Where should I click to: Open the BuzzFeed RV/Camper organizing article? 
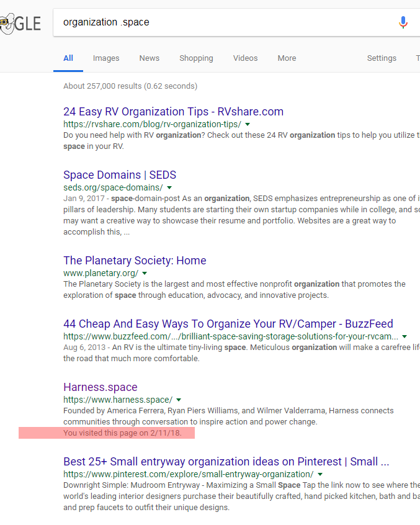pyautogui.click(x=228, y=324)
